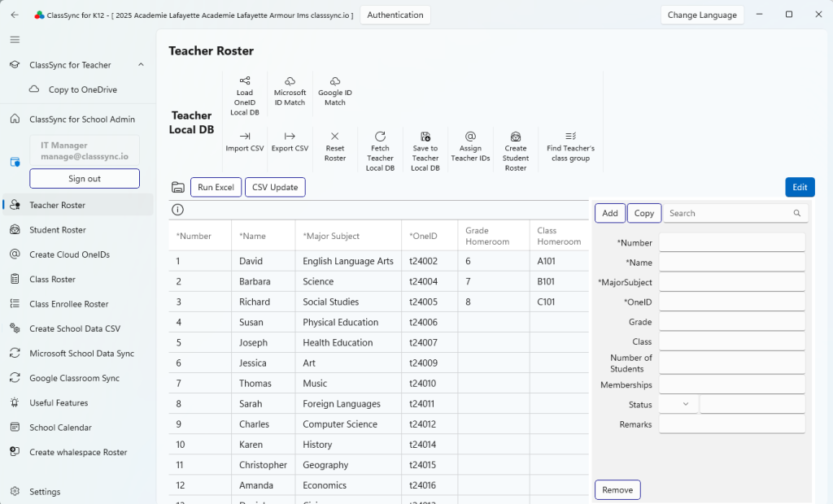This screenshot has height=504, width=833.
Task: Collapse the ClassSync for Teacher section
Action: click(141, 65)
